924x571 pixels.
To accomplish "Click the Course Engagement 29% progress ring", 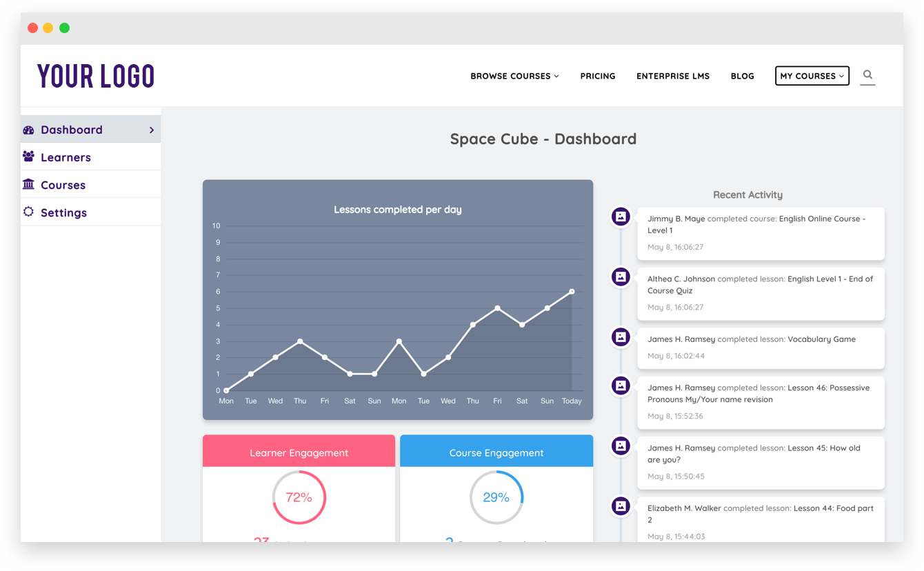I will pos(496,497).
